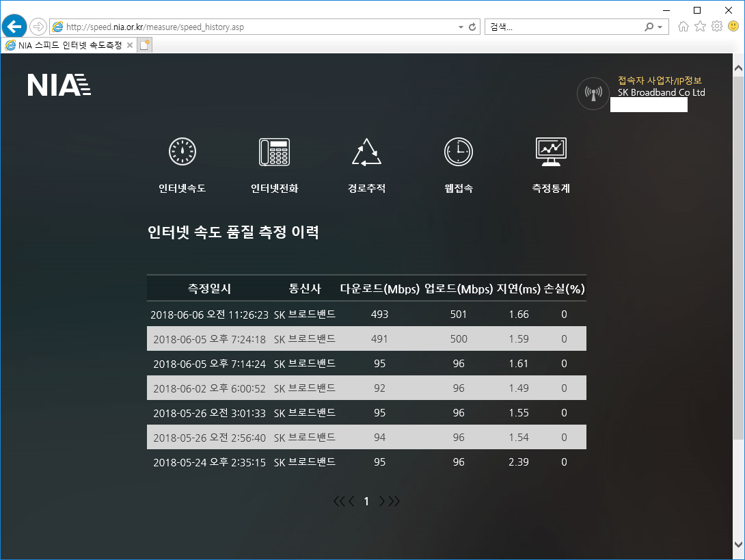The width and height of the screenshot is (745, 560).
Task: Select the 경로추적 triangle arrows icon
Action: [x=366, y=152]
